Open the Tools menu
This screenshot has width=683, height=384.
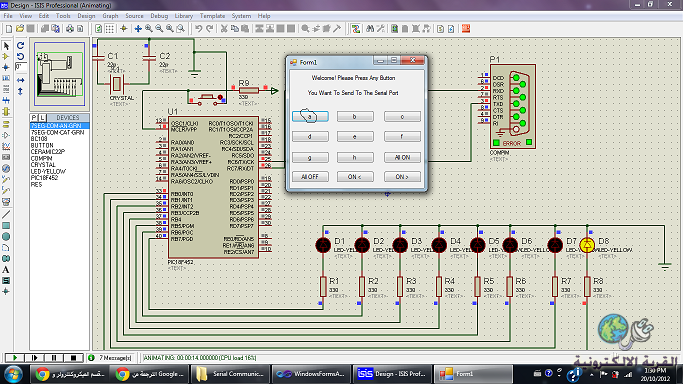pos(63,16)
